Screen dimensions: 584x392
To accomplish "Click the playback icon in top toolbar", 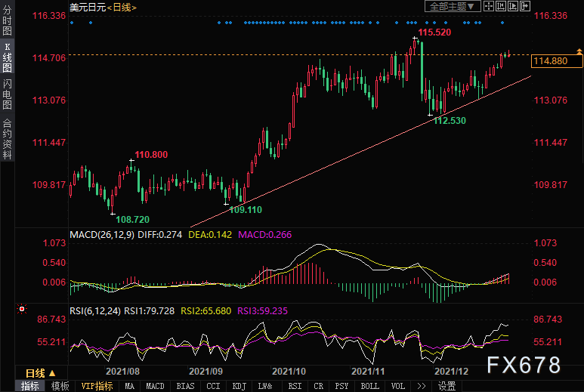I will pyautogui.click(x=514, y=6).
